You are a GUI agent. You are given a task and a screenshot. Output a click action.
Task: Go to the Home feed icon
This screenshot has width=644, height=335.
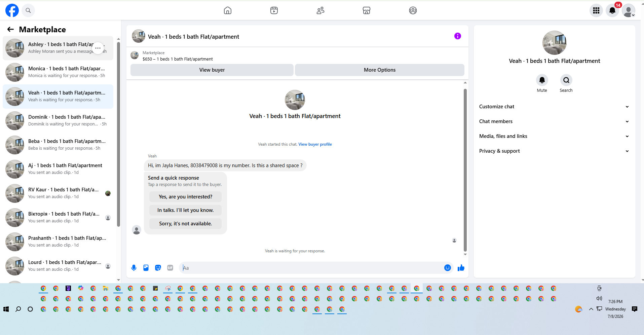228,10
